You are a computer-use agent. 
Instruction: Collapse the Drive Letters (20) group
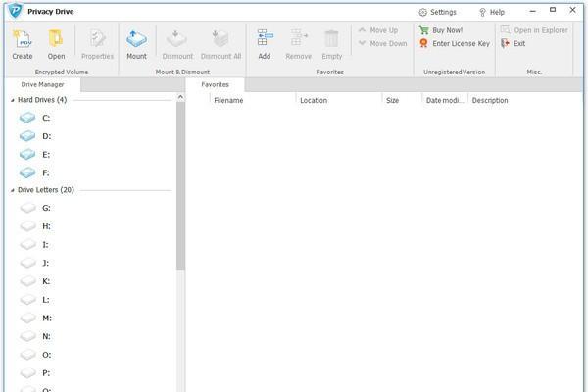(13, 190)
